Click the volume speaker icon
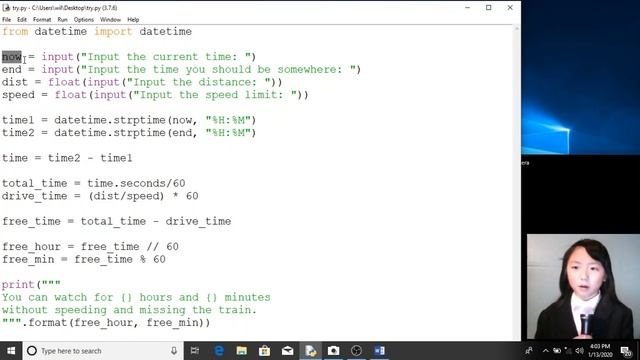The width and height of the screenshot is (640, 360). point(579,351)
